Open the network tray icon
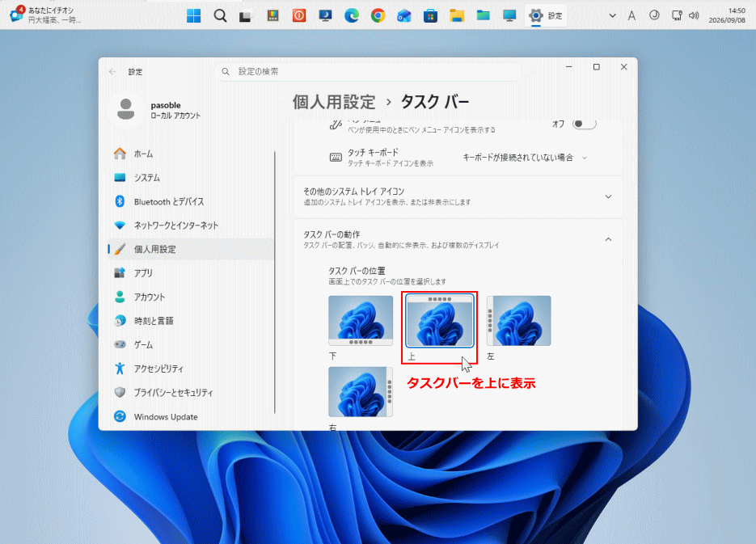Image resolution: width=756 pixels, height=544 pixels. pos(677,15)
